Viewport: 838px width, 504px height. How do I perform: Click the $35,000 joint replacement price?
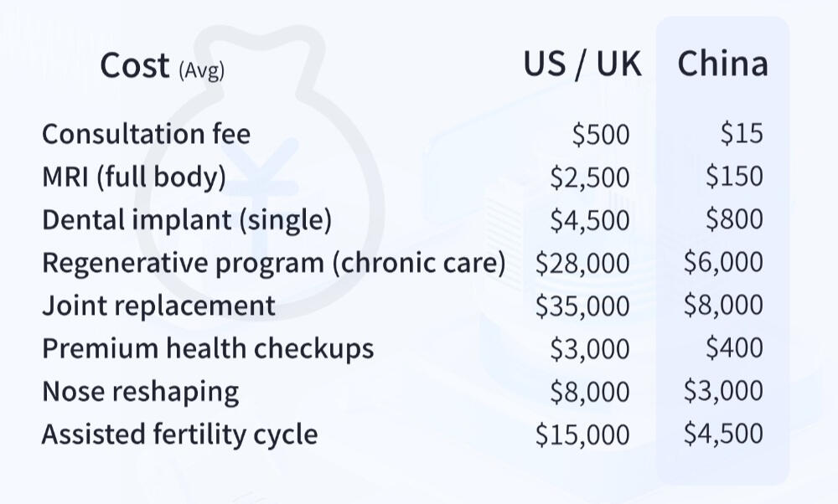click(x=582, y=306)
